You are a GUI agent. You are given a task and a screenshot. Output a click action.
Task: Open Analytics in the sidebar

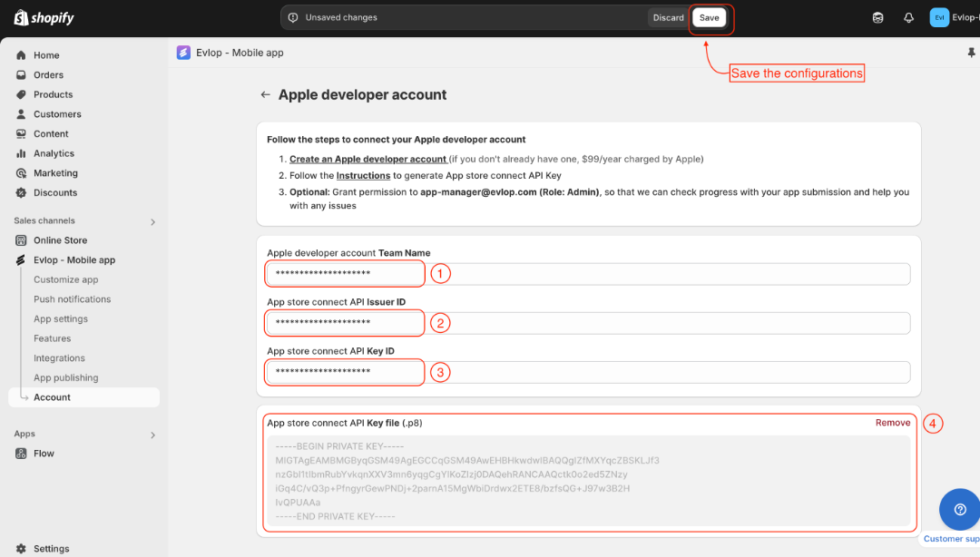(54, 153)
